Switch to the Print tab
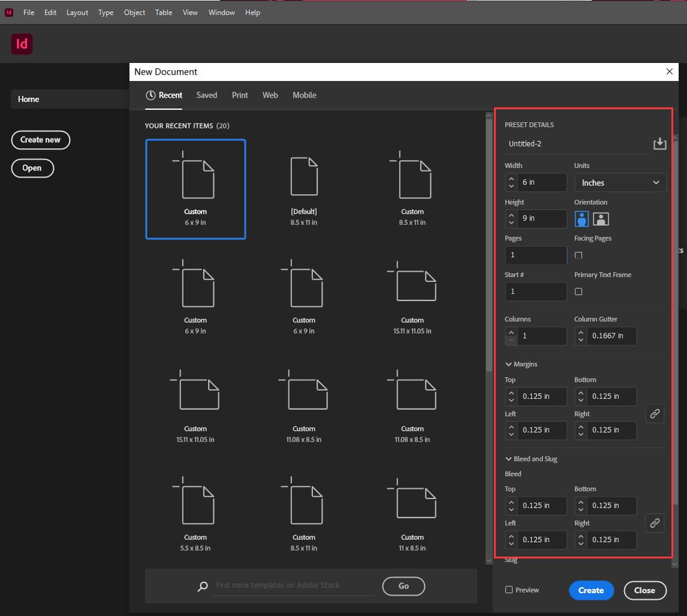The width and height of the screenshot is (687, 616). click(x=240, y=95)
